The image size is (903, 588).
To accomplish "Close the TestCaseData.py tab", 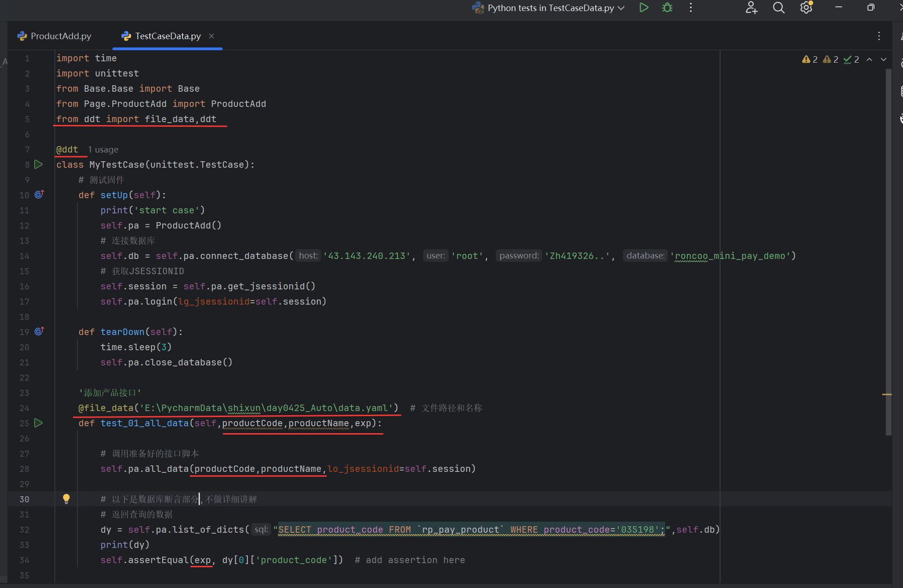I will 211,36.
